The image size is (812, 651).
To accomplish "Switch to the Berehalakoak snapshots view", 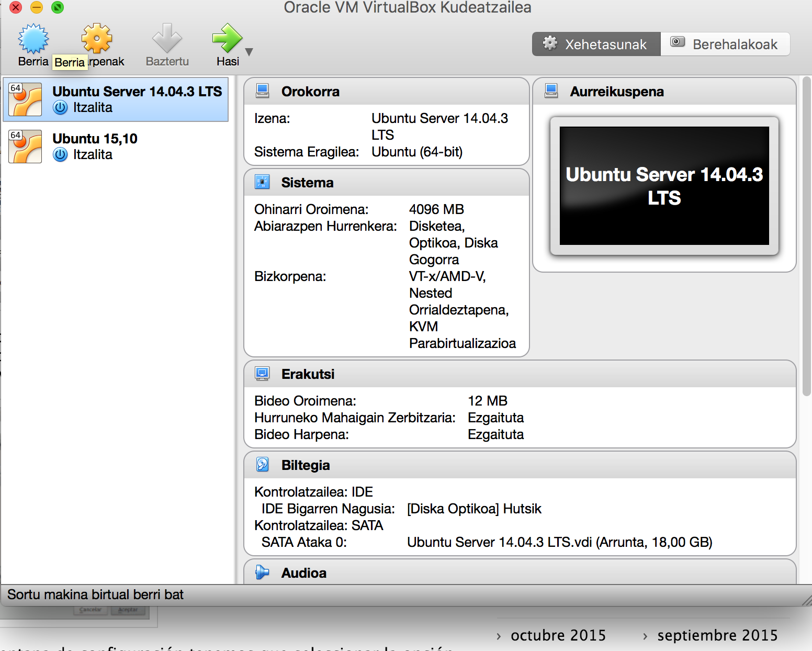I will point(725,44).
